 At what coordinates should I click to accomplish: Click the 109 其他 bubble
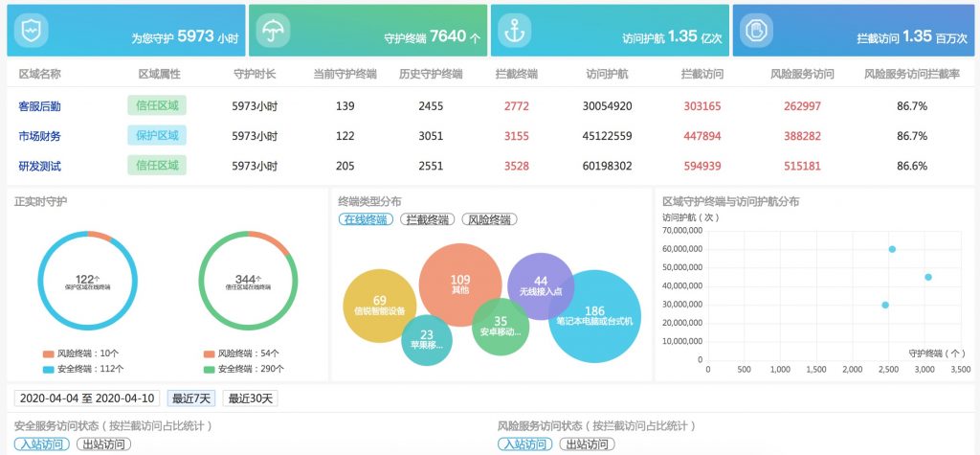pos(460,284)
